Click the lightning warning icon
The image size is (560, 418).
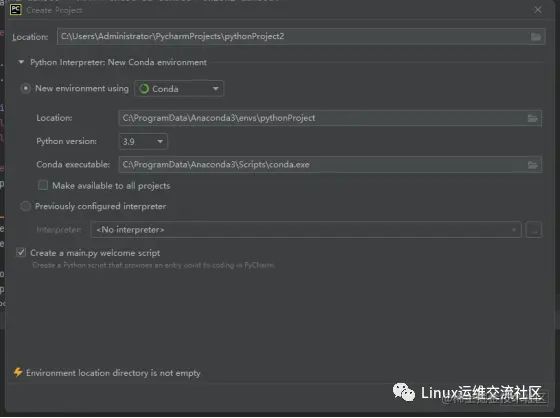tap(18, 372)
